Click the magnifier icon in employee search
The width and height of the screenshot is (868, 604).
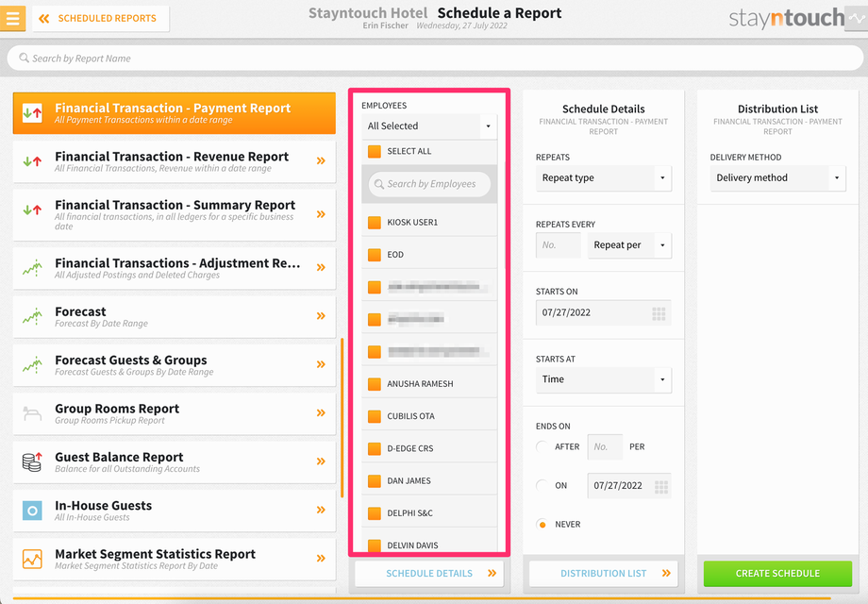379,184
